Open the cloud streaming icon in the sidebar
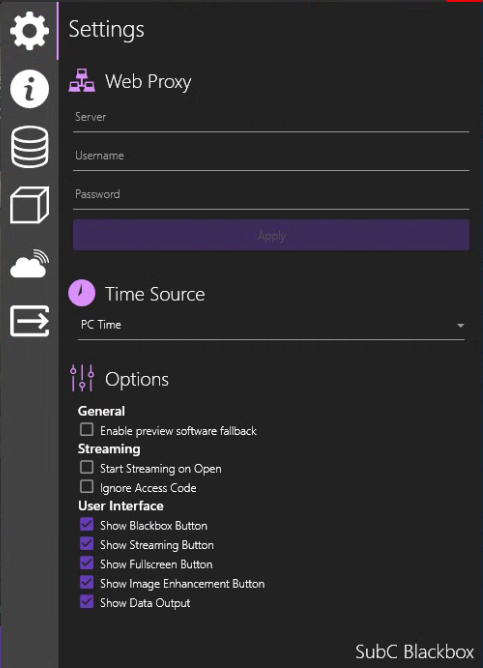The height and width of the screenshot is (668, 483). 29,264
